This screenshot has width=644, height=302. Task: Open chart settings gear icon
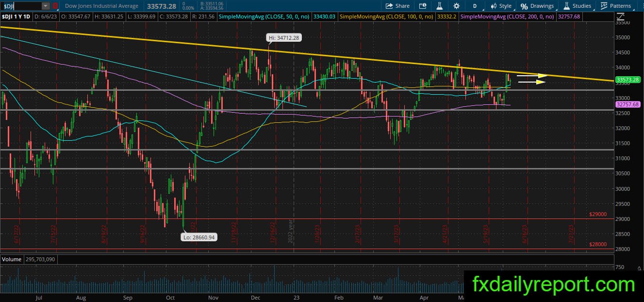(457, 6)
